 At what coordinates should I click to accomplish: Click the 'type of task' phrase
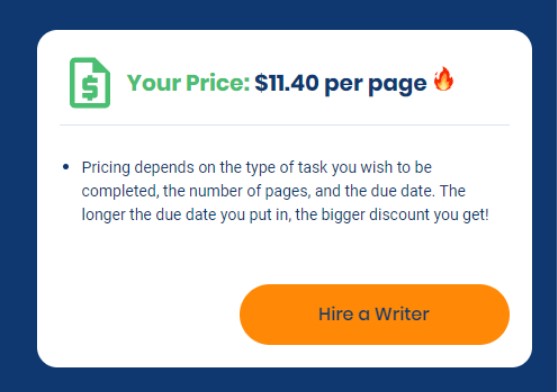click(x=273, y=168)
